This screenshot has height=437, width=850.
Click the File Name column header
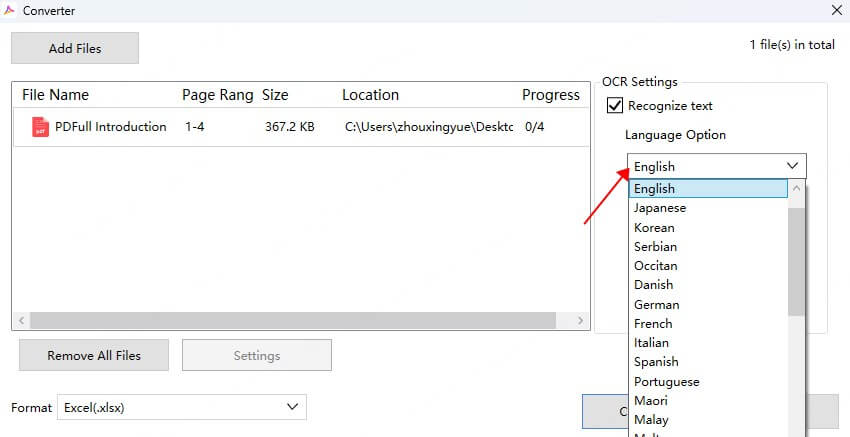56,95
